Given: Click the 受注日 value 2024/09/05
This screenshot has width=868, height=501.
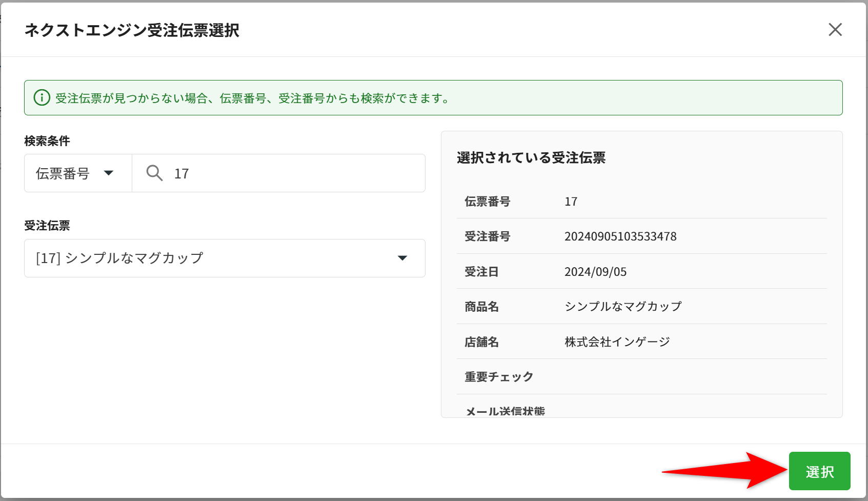Looking at the screenshot, I should coord(595,272).
